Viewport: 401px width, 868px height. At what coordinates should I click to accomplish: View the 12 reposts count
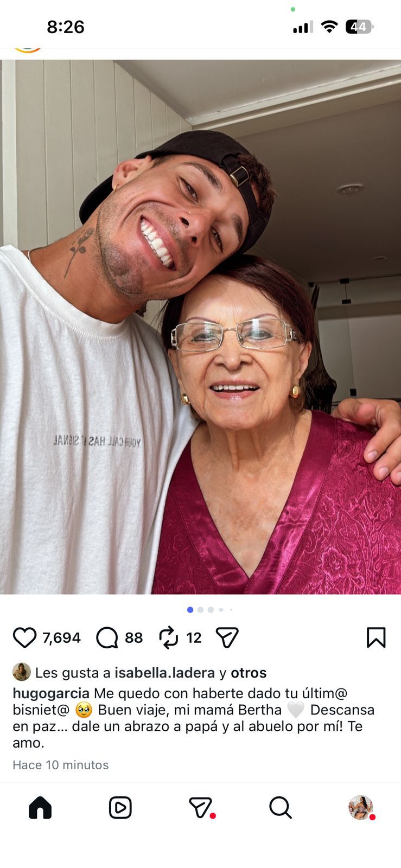pos(194,637)
